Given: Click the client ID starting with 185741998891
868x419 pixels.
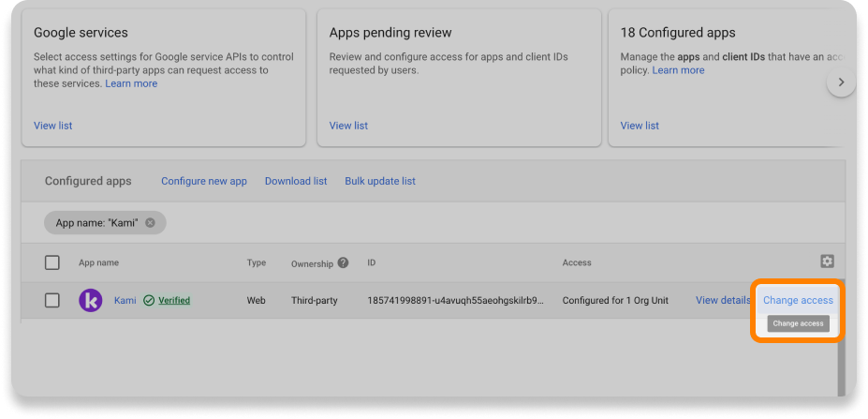Looking at the screenshot, I should (x=456, y=300).
